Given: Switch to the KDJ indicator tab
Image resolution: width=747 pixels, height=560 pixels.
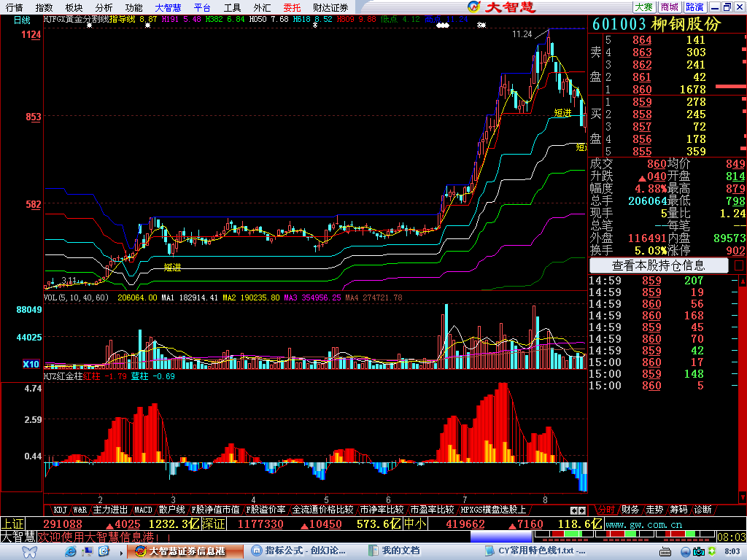Looking at the screenshot, I should [60, 510].
